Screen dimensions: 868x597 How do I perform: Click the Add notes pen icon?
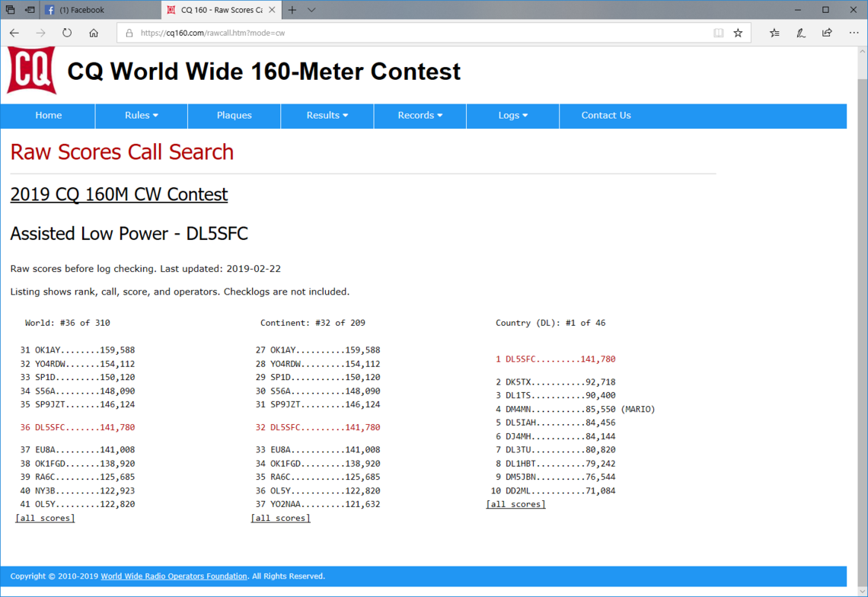click(801, 34)
